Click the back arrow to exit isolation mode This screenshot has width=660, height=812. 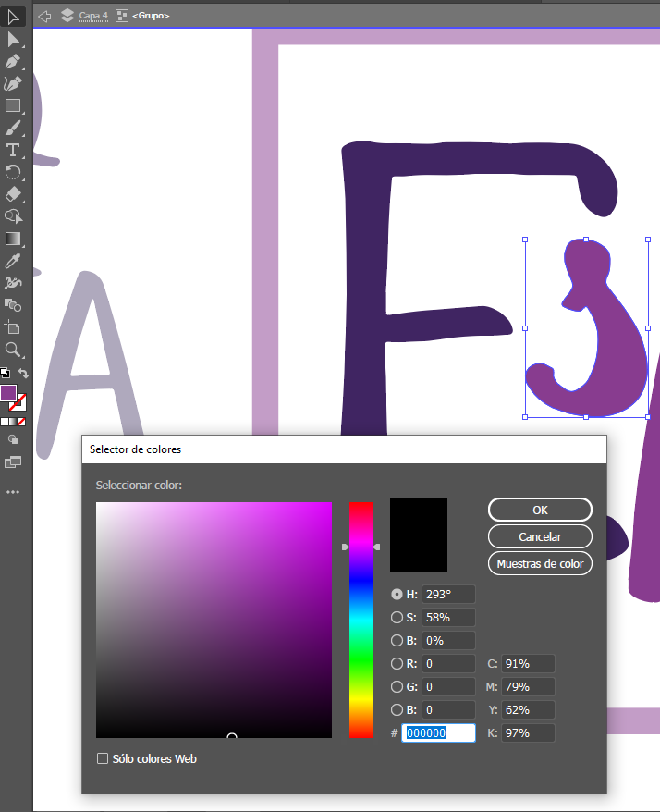[x=43, y=16]
